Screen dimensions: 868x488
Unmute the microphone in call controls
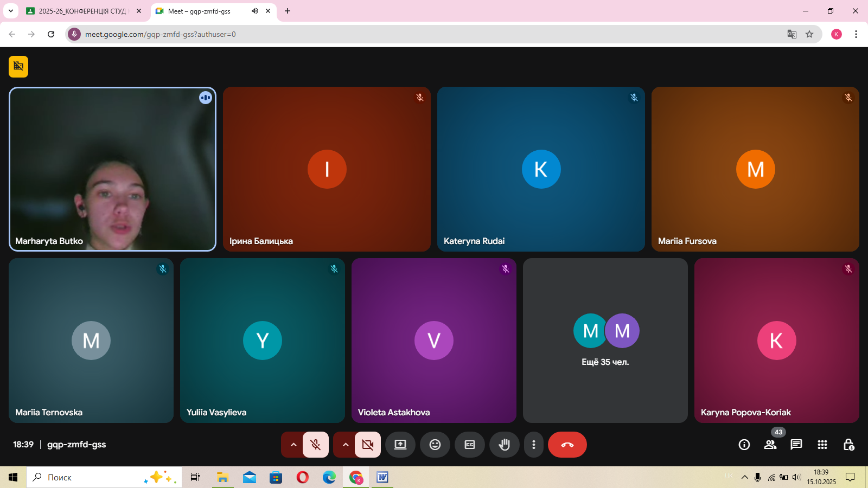pos(316,445)
